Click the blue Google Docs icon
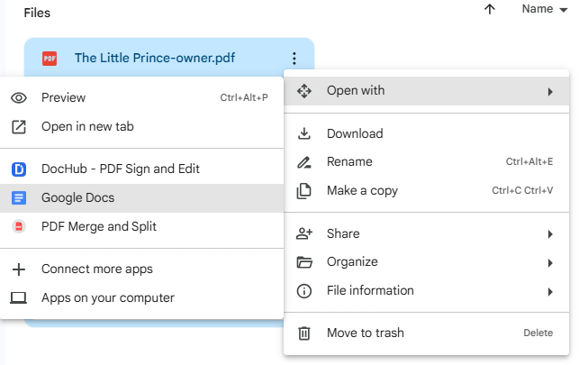The width and height of the screenshot is (588, 365). pos(19,198)
